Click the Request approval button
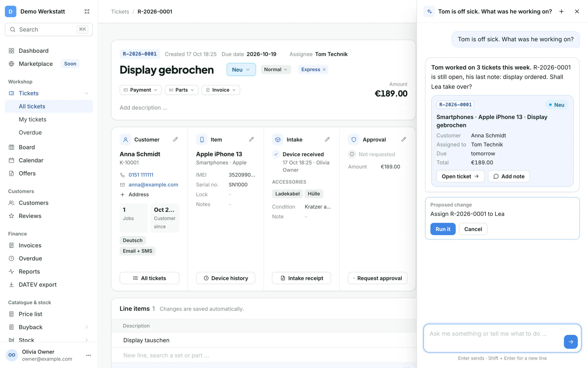This screenshot has width=588, height=368. [378, 278]
